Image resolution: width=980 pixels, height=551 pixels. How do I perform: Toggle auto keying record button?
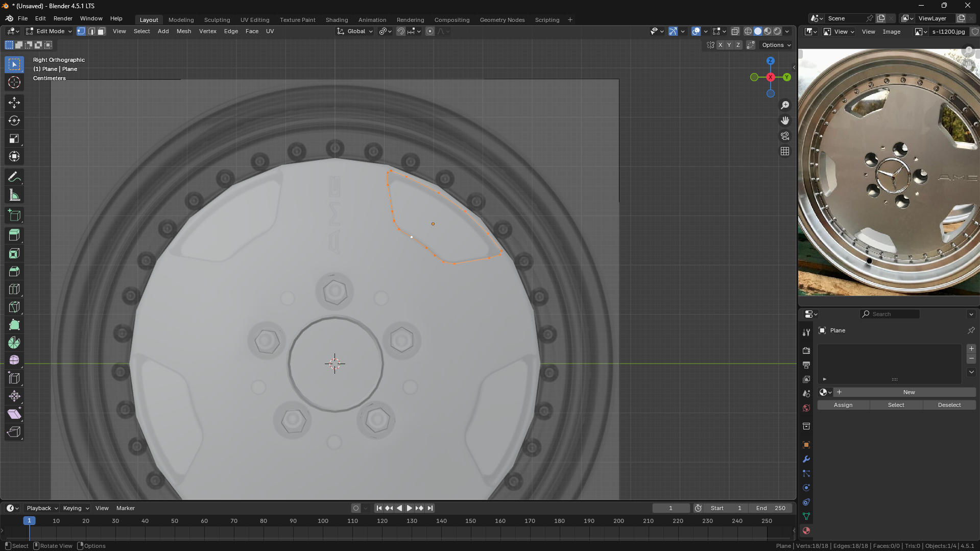pyautogui.click(x=356, y=508)
